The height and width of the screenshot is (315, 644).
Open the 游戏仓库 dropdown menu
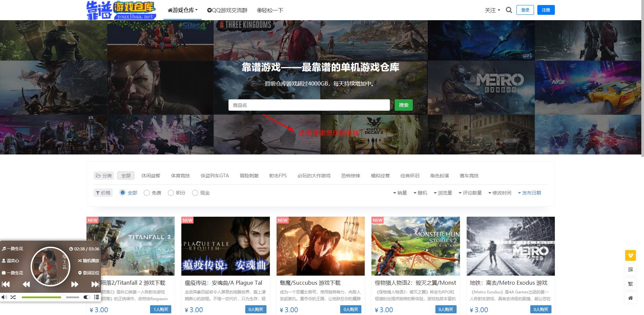click(x=183, y=10)
